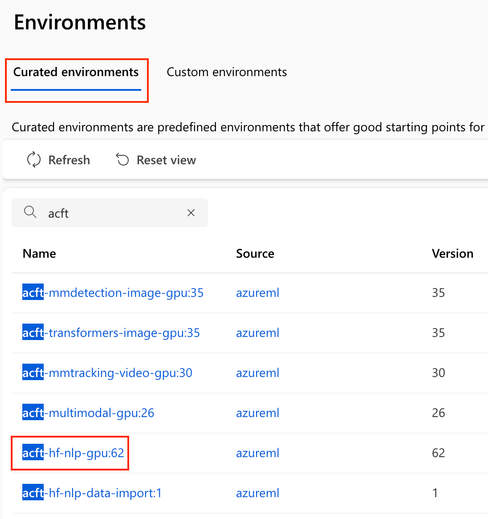Click the Environments page heading
The width and height of the screenshot is (488, 519).
(x=80, y=22)
